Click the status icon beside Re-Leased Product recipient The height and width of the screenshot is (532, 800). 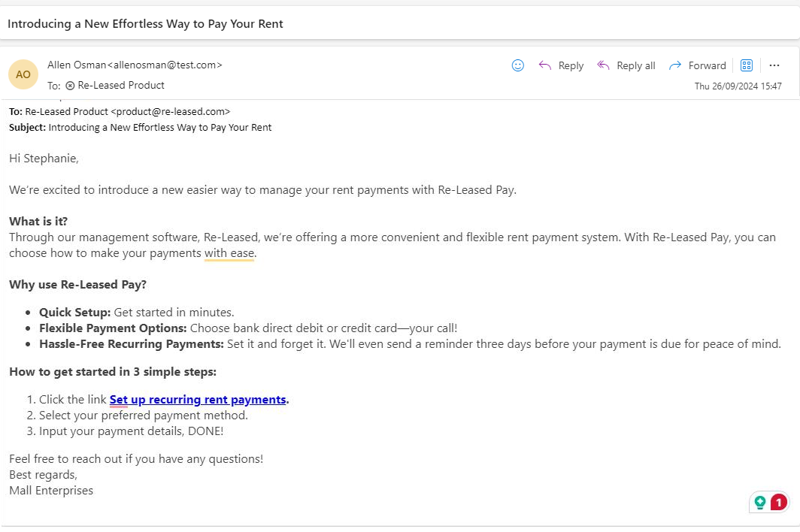click(x=70, y=86)
